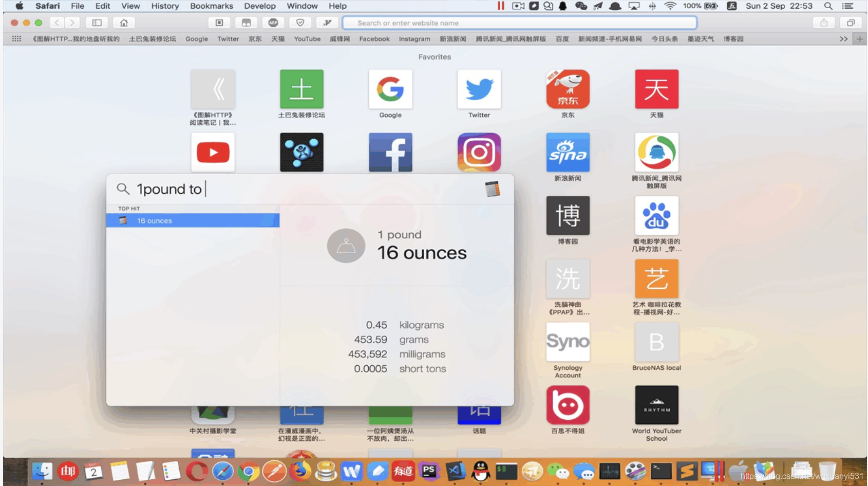
Task: Open the Baidu du paw favorite tile
Action: [657, 215]
